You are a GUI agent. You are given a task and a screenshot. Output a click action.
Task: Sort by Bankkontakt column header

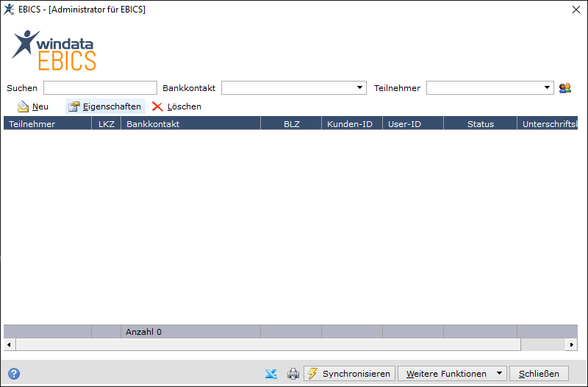pyautogui.click(x=190, y=123)
